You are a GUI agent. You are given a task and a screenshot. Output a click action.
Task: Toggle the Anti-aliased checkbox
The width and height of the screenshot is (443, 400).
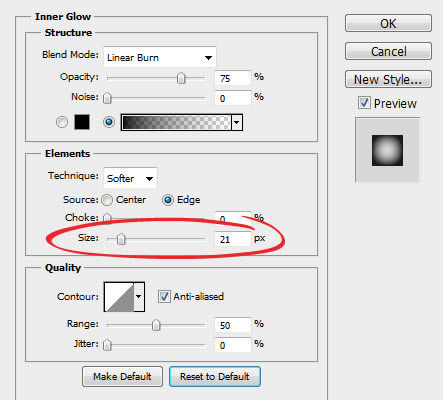[164, 296]
